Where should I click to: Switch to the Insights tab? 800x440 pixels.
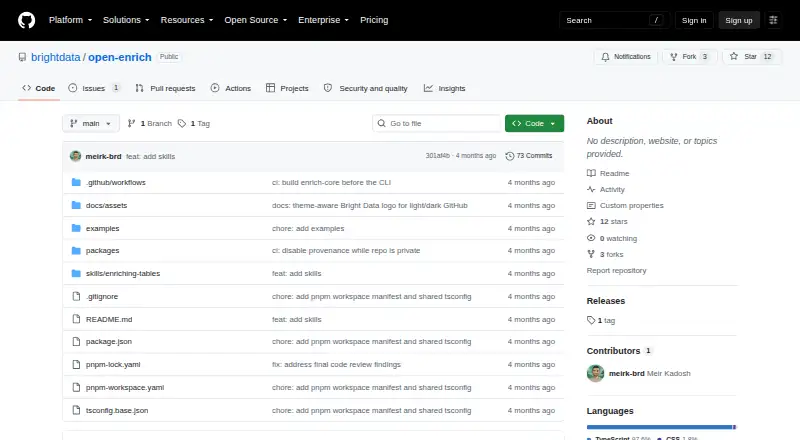click(x=444, y=88)
